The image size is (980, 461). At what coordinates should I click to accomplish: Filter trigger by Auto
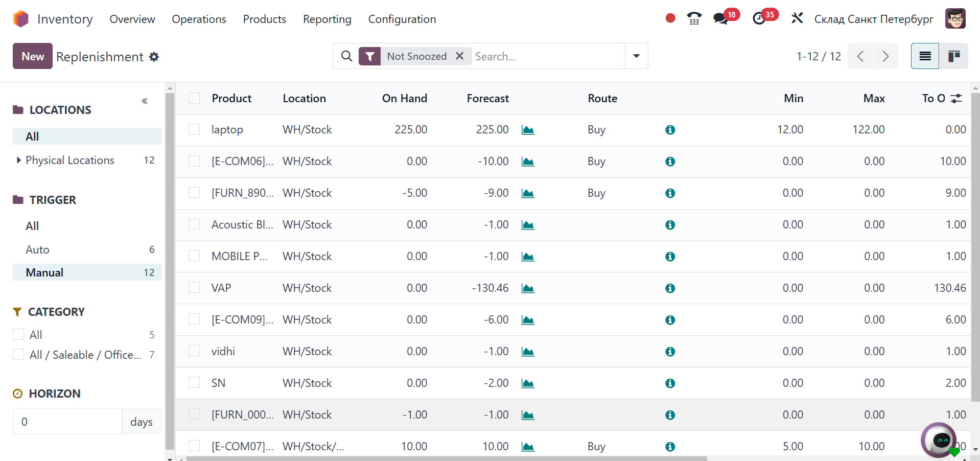(38, 249)
